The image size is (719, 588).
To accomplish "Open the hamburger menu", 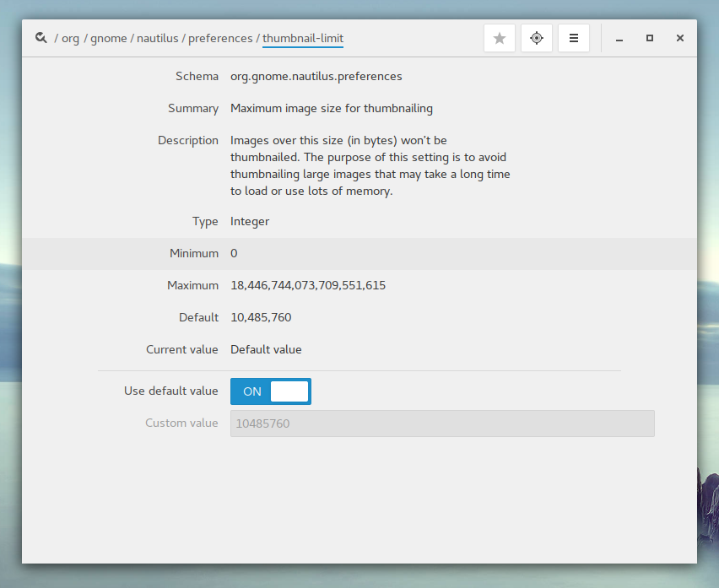I will click(x=574, y=38).
